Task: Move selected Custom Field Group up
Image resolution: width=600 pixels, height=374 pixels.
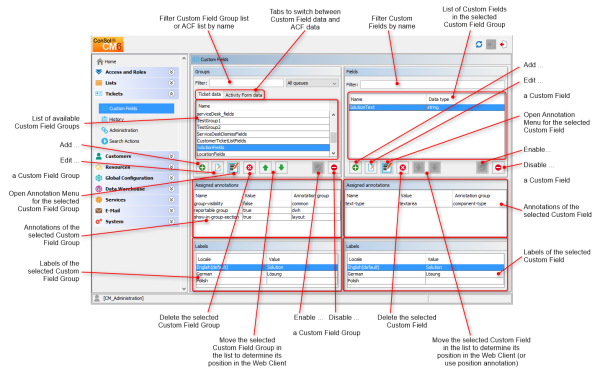Action: (265, 168)
